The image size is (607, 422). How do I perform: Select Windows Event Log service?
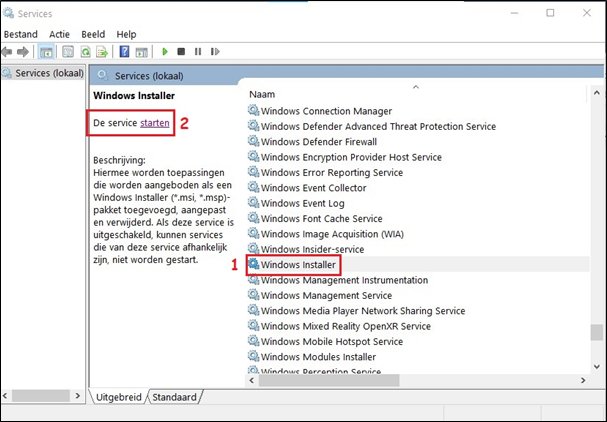coord(302,203)
